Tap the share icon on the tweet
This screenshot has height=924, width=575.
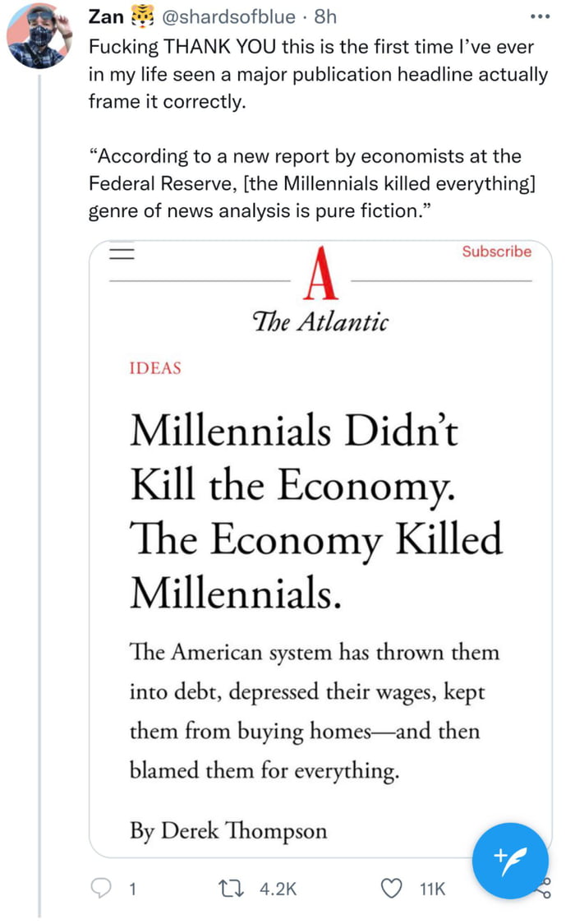coord(542,889)
